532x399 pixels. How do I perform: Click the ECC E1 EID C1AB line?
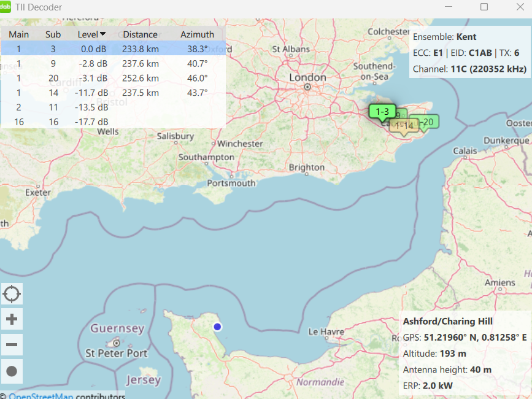[466, 53]
